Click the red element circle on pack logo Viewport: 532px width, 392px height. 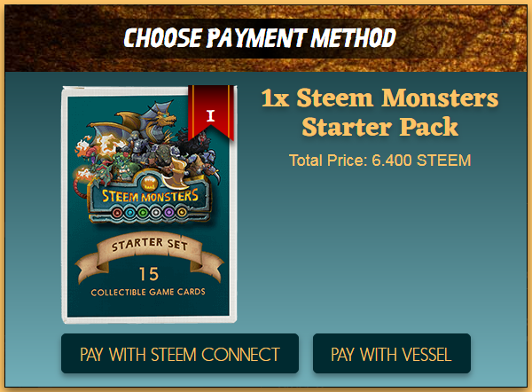tap(117, 213)
